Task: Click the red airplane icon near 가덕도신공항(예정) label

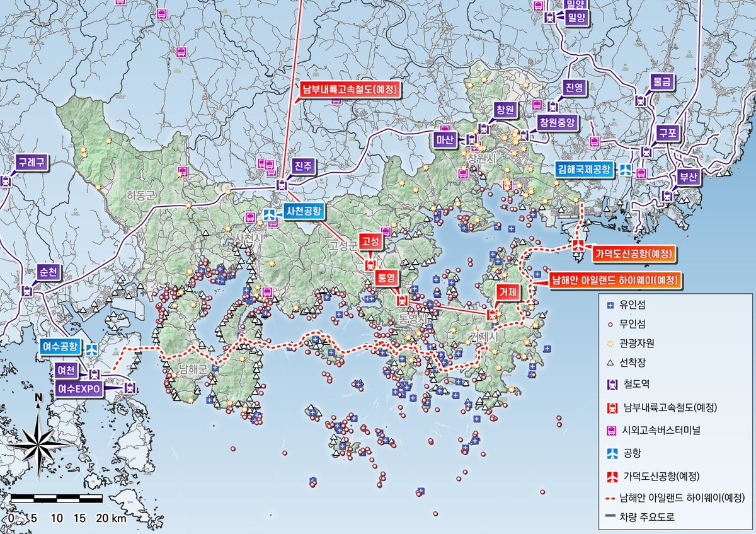Action: point(578,246)
